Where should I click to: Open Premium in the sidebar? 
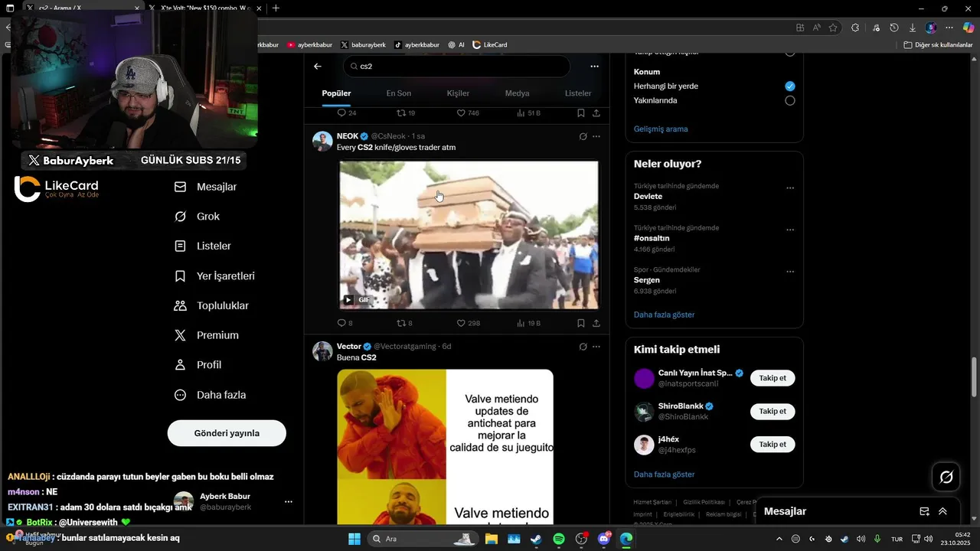click(207, 335)
